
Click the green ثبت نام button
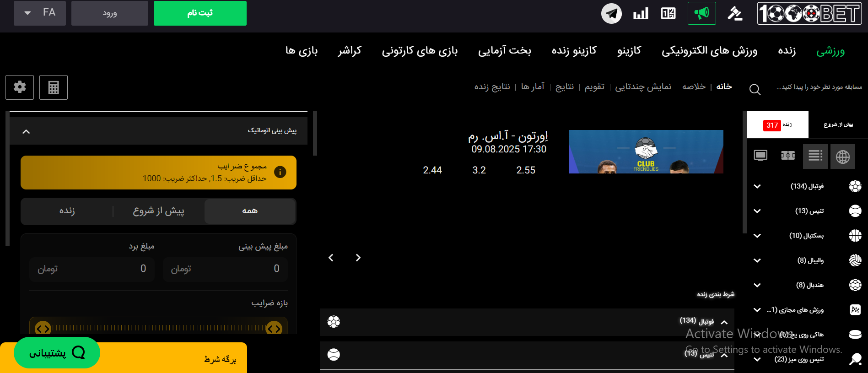tap(200, 13)
